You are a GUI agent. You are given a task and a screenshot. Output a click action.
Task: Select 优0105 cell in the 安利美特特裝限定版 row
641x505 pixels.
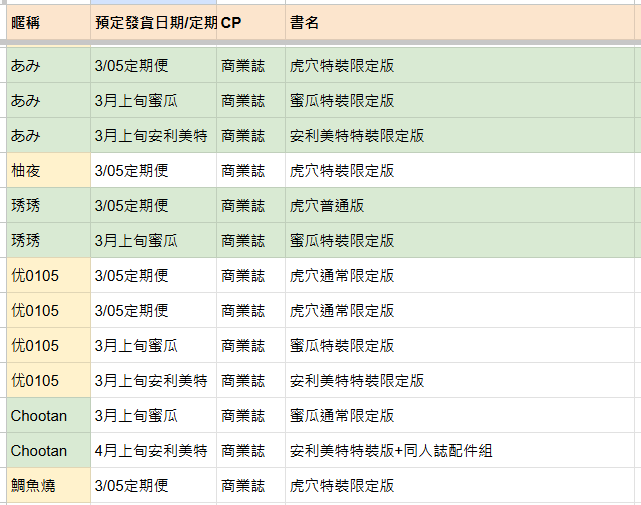tap(49, 381)
